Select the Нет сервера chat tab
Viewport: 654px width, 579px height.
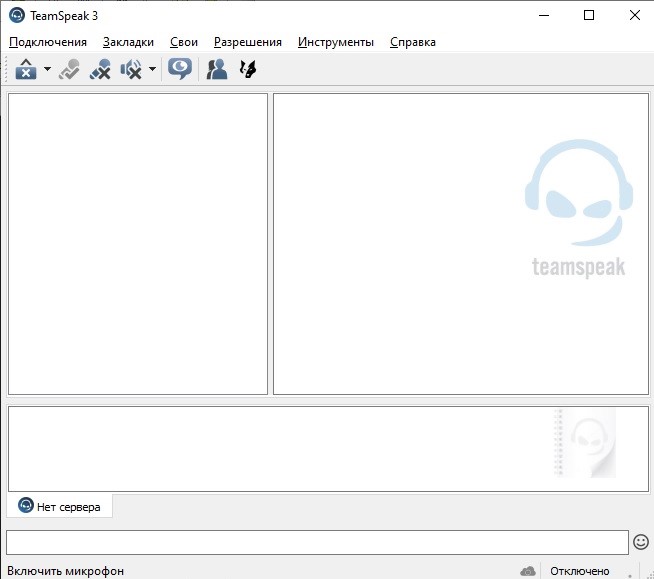[60, 506]
